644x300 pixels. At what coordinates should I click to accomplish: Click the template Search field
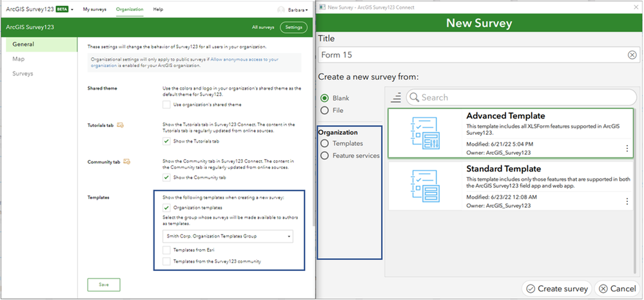tap(522, 97)
